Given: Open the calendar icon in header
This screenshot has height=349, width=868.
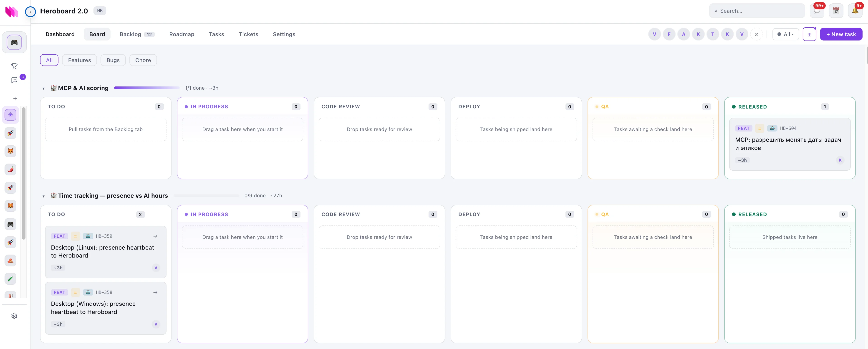Looking at the screenshot, I should 836,11.
